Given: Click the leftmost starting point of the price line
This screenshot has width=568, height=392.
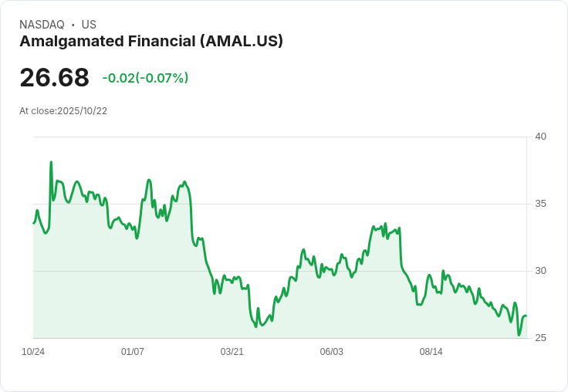Looking at the screenshot, I should tap(33, 223).
